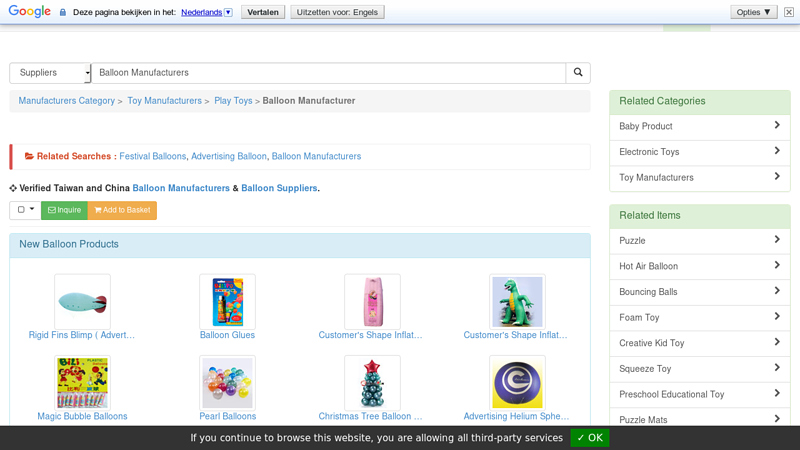
Task: Click Pearl Balloons title link
Action: point(228,416)
